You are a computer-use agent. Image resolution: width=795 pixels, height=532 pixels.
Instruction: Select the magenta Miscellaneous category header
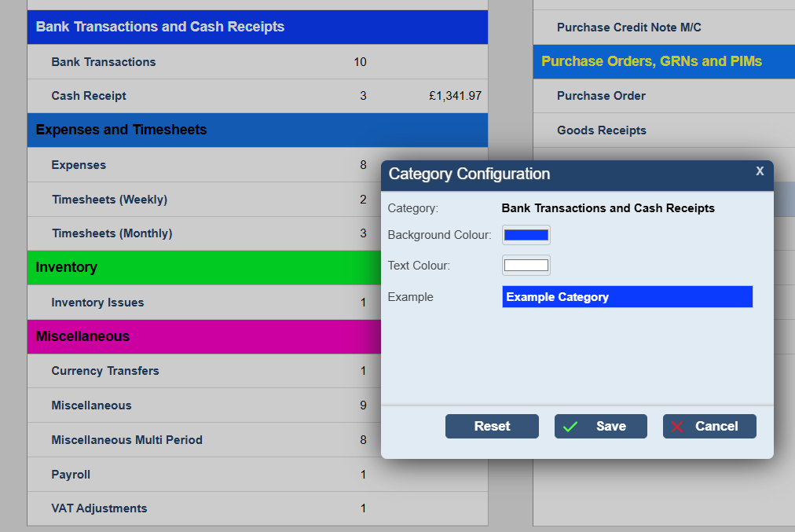pos(82,336)
